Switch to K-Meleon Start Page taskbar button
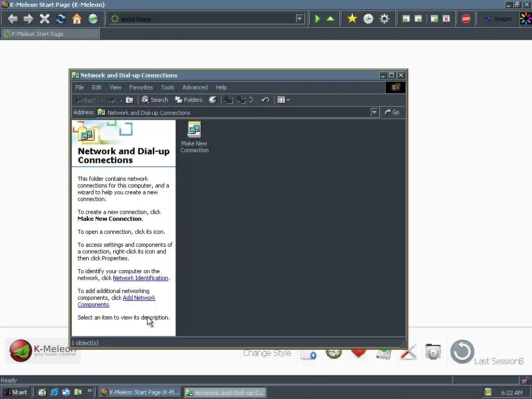Screen dimensions: 532x399 141,392
